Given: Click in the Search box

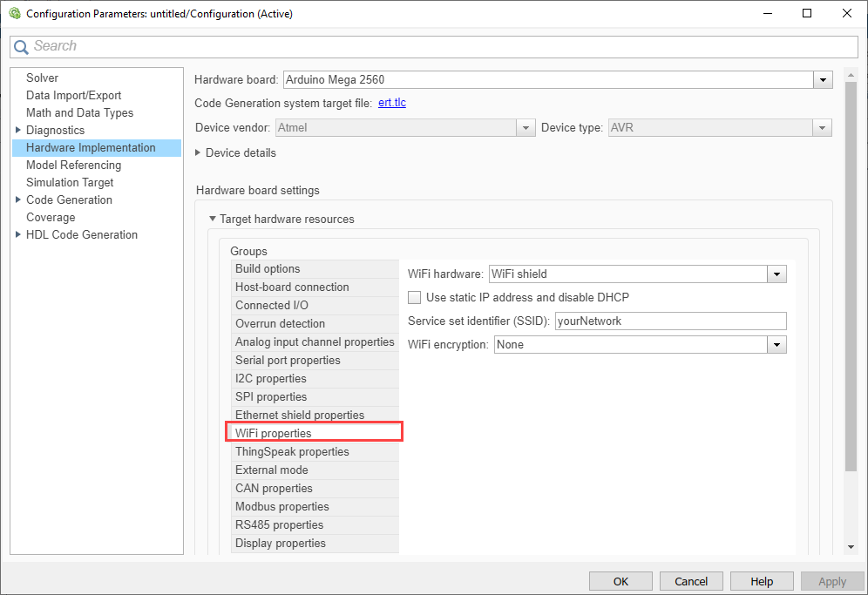Looking at the screenshot, I should 436,46.
